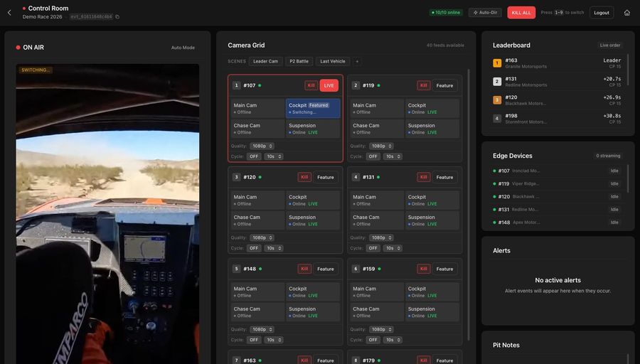Screen dimensions: 640x364
Task: Feature car #148
Action: point(325,269)
